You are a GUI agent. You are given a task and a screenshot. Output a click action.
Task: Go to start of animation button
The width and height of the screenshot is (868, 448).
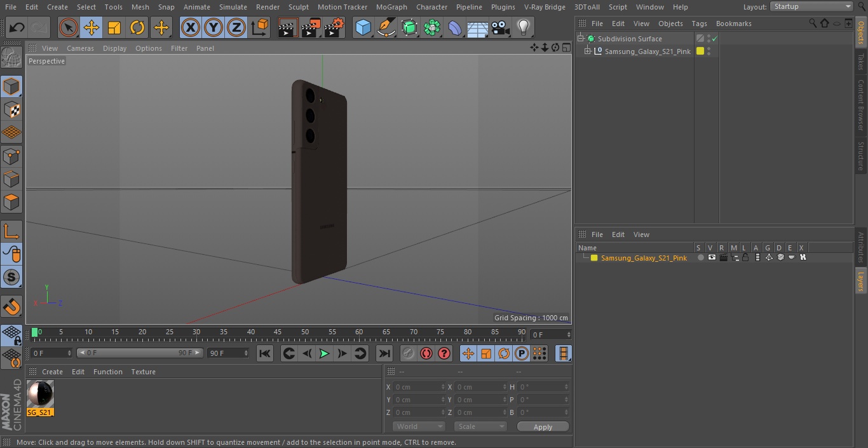[265, 353]
